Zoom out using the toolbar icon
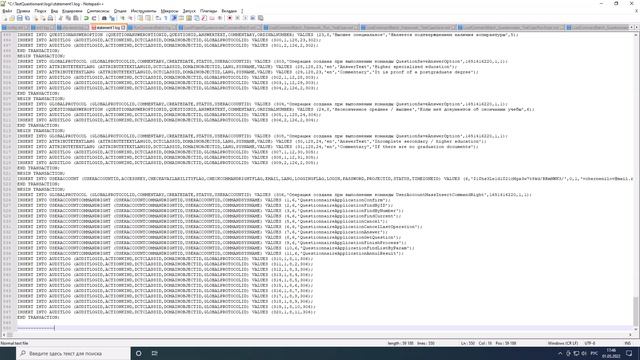Screen dimensions: 640x360 pos(131,18)
